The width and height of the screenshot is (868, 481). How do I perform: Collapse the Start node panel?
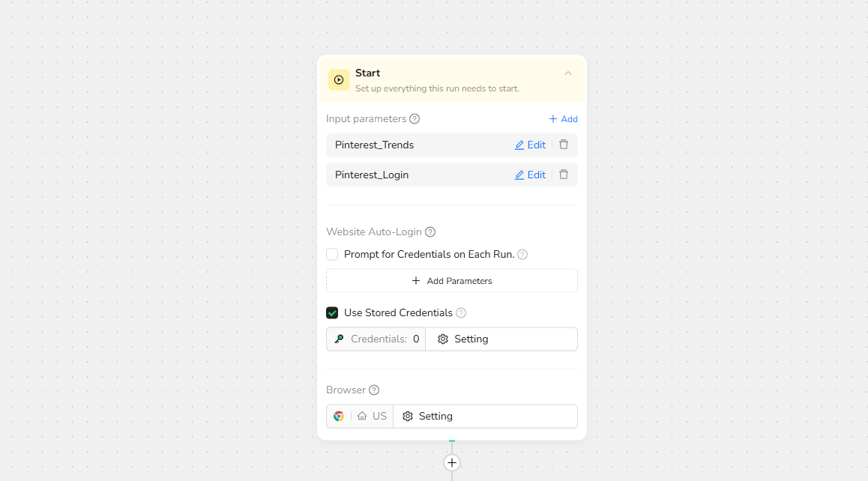(567, 73)
